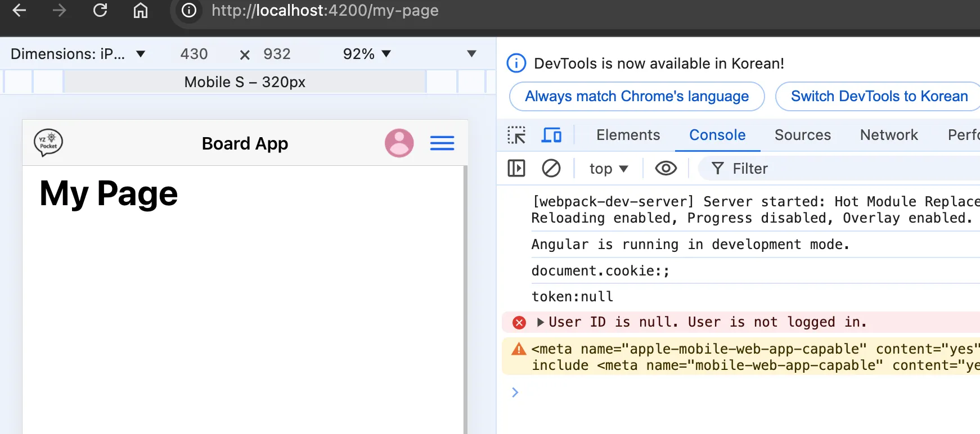Open the hamburger menu in Board App

[442, 143]
